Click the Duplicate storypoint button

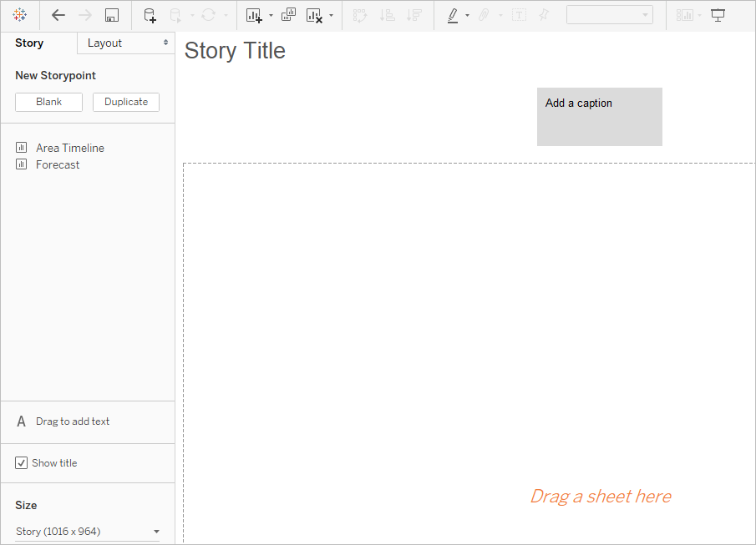click(126, 102)
